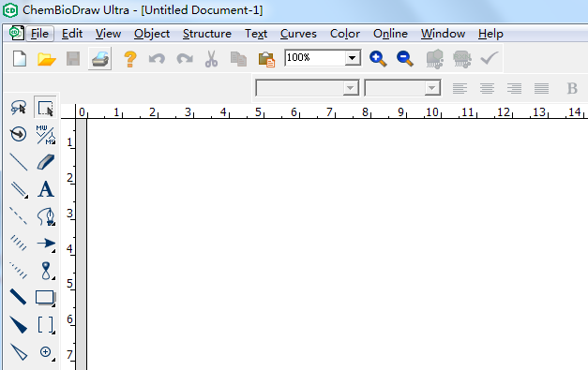The image size is (588, 370).
Task: Copy the selection
Action: tap(238, 59)
